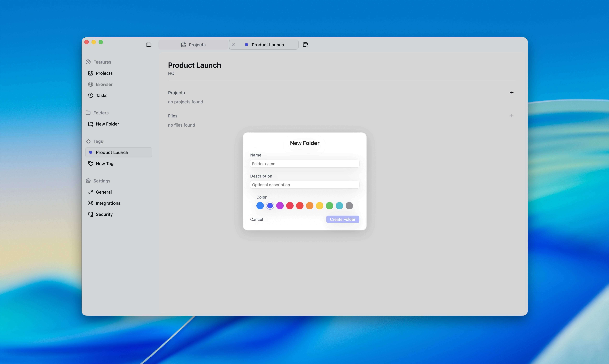The height and width of the screenshot is (364, 609).
Task: Choose the pink-red color swatch
Action: [290, 206]
